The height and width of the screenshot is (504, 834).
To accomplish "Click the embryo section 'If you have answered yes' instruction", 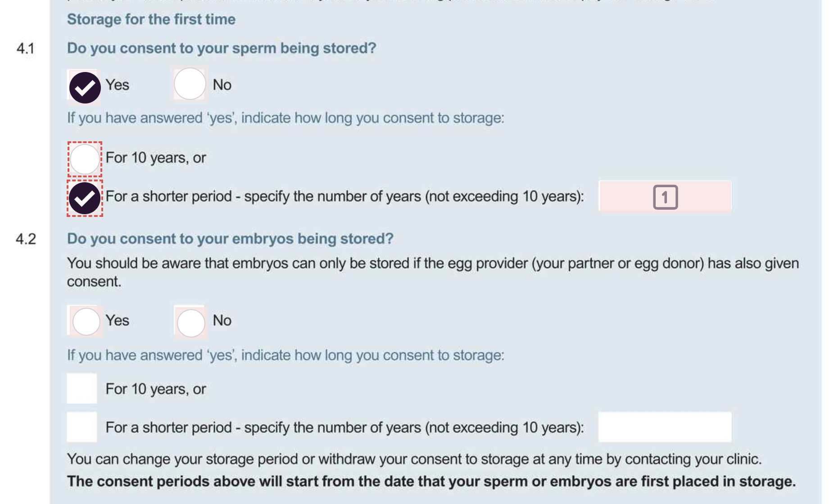I will [x=286, y=355].
